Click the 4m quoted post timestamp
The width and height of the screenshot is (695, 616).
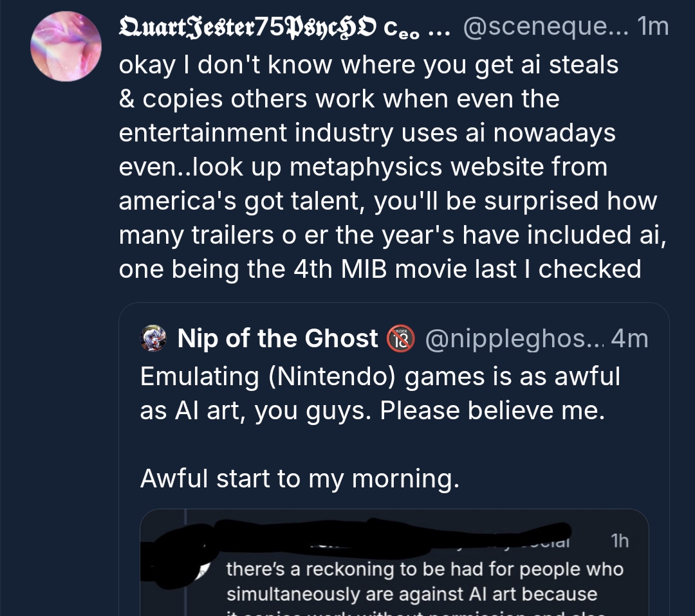[629, 338]
